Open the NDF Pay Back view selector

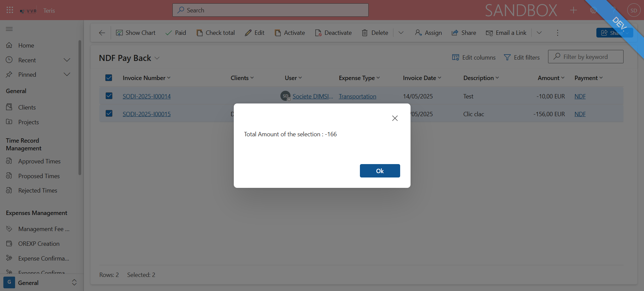[129, 58]
